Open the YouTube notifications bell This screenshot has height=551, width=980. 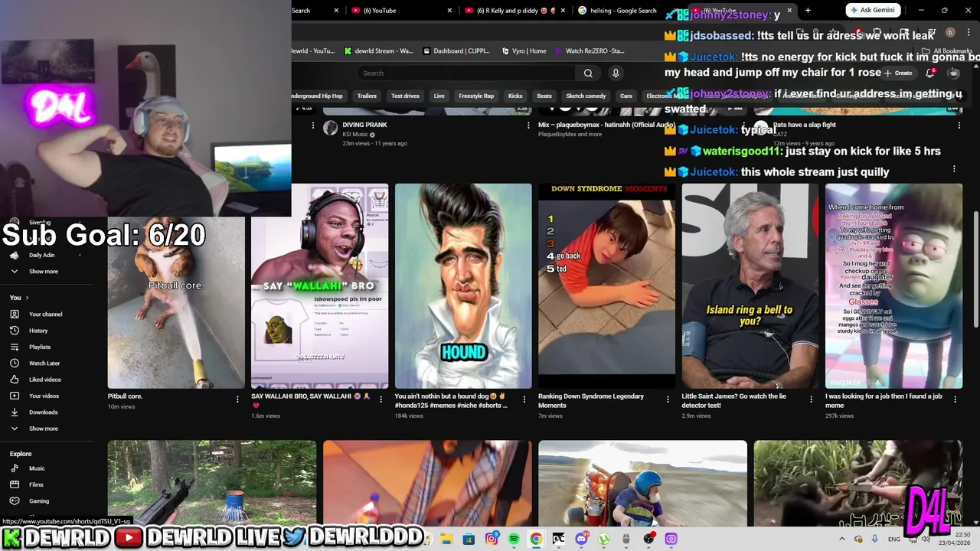coord(929,73)
